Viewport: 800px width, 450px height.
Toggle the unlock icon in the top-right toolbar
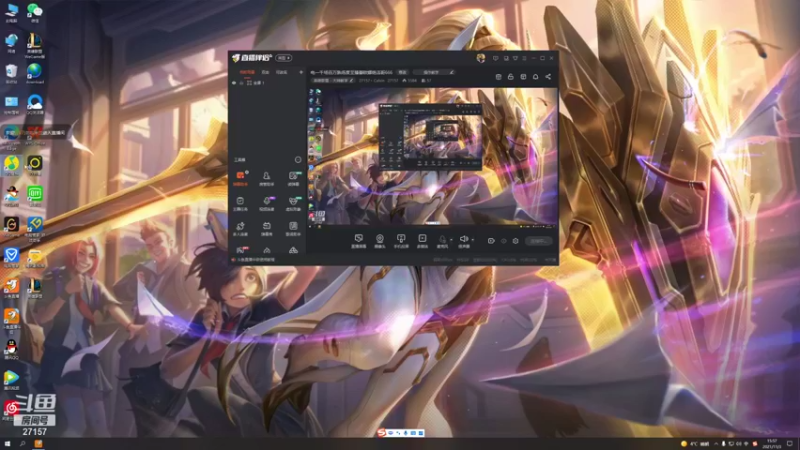[x=511, y=77]
